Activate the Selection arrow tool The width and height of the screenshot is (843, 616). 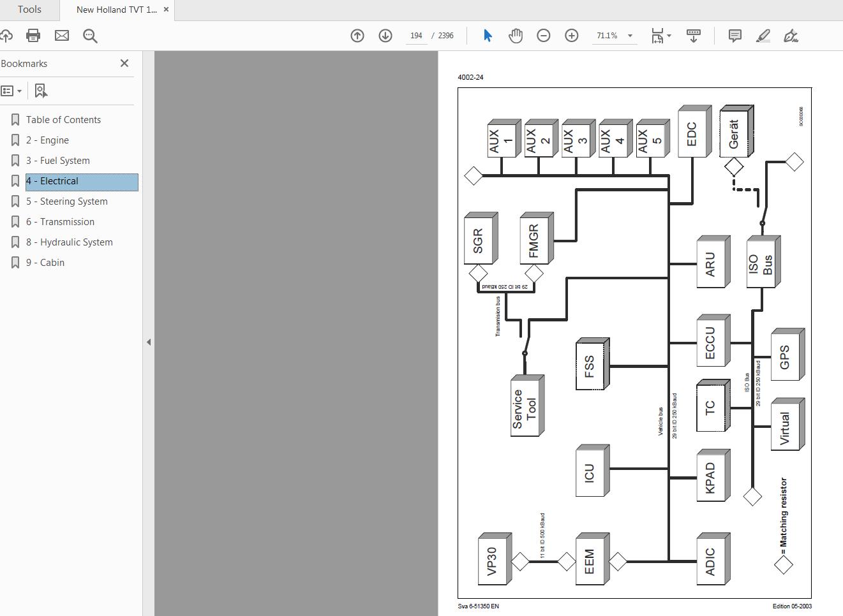click(x=488, y=36)
